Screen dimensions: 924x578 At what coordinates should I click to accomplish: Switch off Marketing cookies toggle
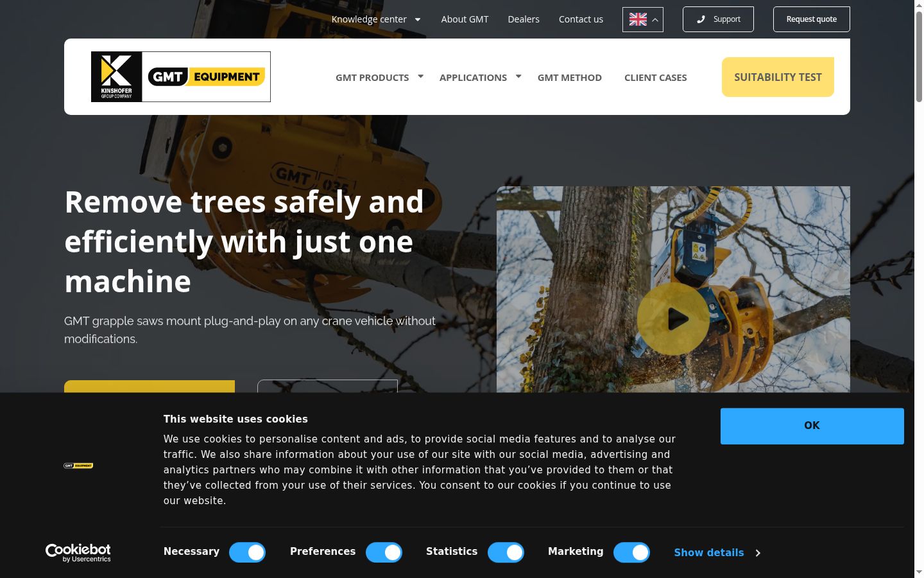(631, 552)
